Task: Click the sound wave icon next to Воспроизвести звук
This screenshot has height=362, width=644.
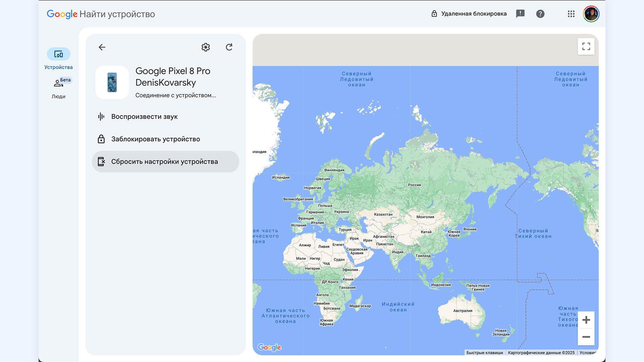Action: click(101, 117)
